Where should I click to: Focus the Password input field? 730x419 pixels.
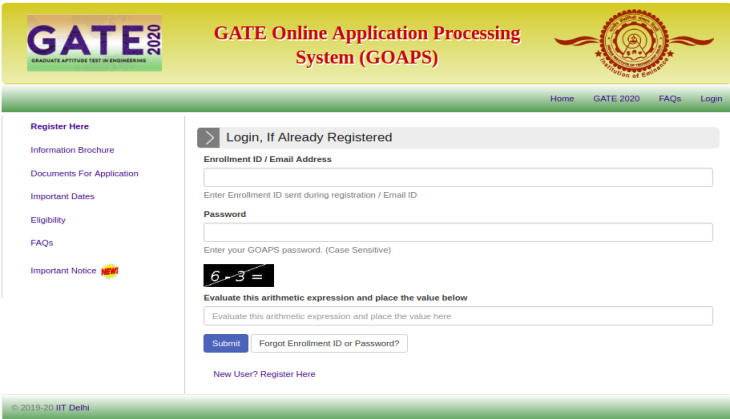[x=458, y=232]
